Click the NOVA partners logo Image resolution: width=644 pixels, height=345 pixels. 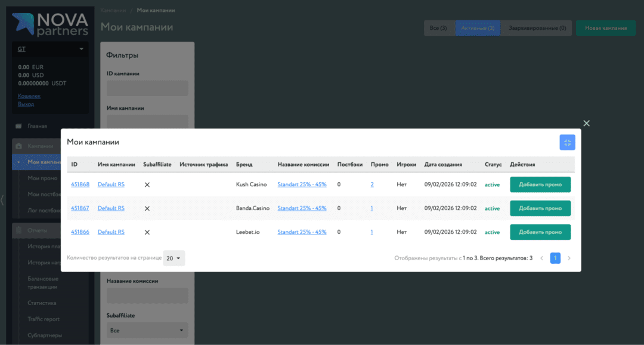[51, 24]
